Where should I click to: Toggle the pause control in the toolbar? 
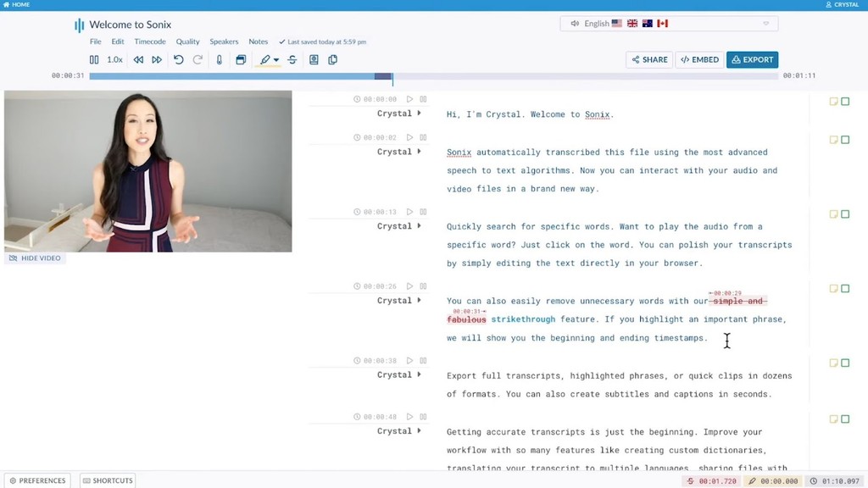[x=94, y=59]
